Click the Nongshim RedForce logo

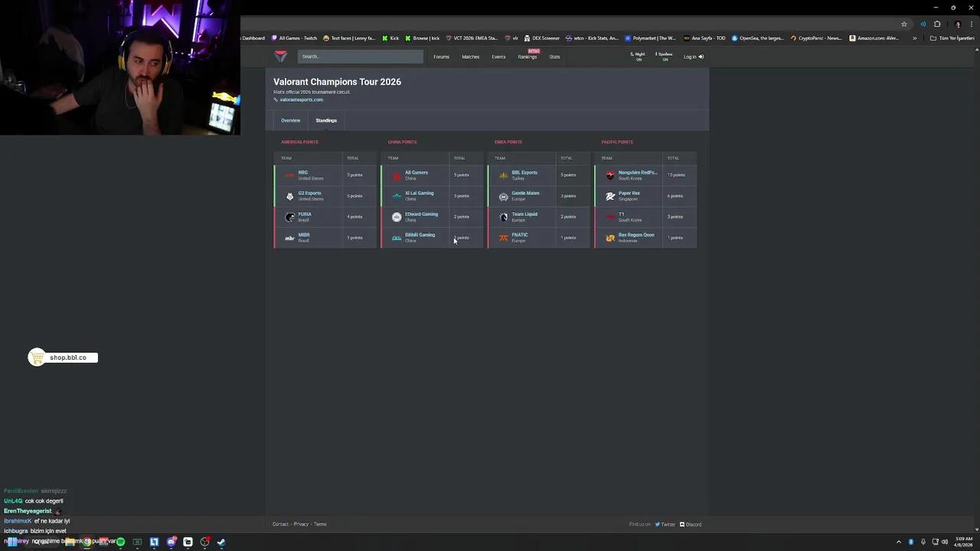pyautogui.click(x=610, y=175)
